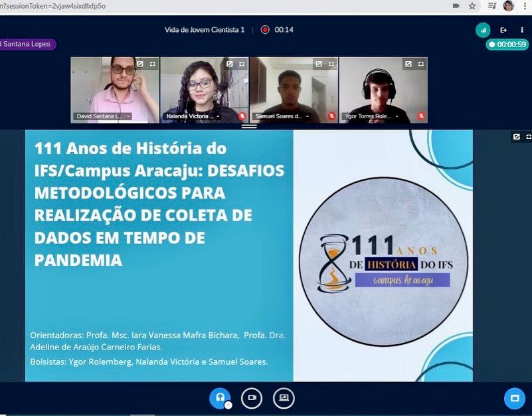Open Nalanda Victoria's webcam name dropdown

[218, 116]
